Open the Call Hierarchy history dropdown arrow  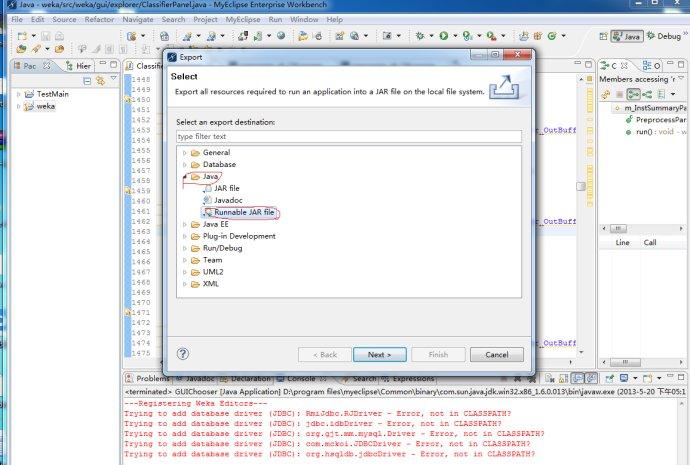pyautogui.click(x=673, y=94)
